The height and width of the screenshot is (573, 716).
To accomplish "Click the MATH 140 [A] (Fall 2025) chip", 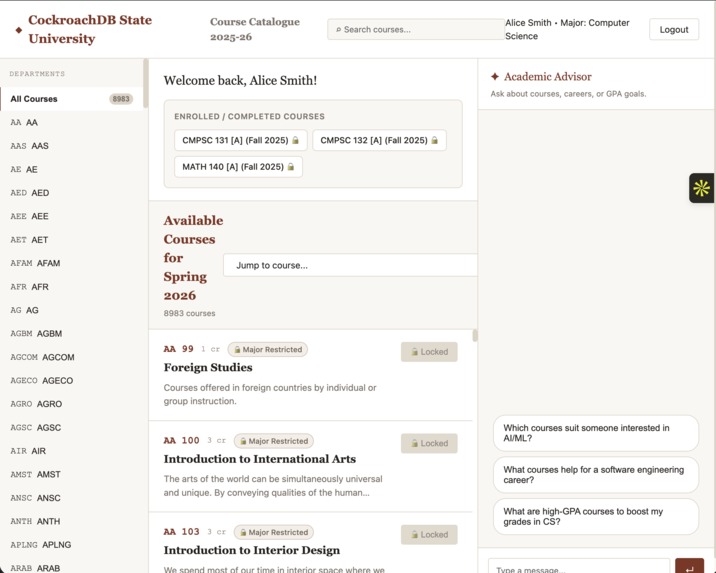I will pos(238,167).
